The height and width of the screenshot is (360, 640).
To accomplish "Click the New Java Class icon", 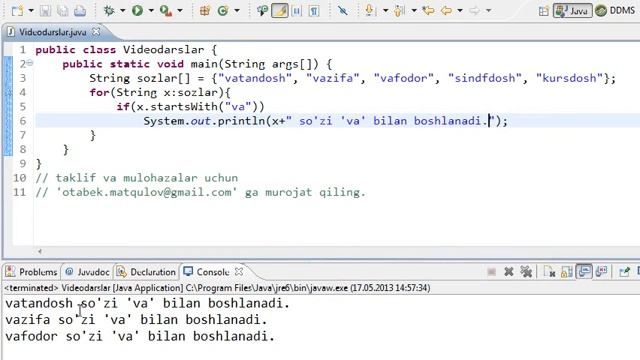I will coord(223,10).
